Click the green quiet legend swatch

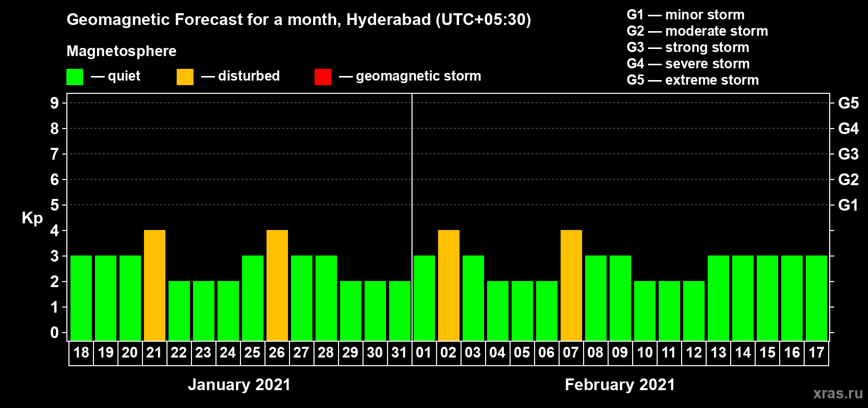[75, 77]
